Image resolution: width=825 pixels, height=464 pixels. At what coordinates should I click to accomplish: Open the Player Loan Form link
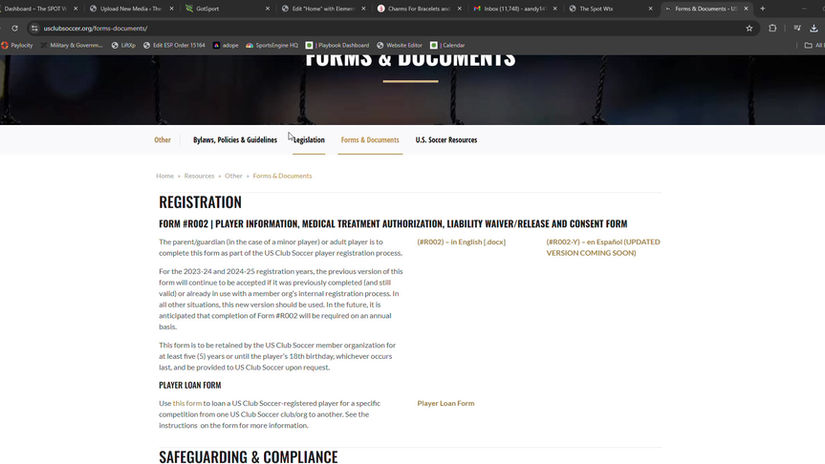[446, 404]
